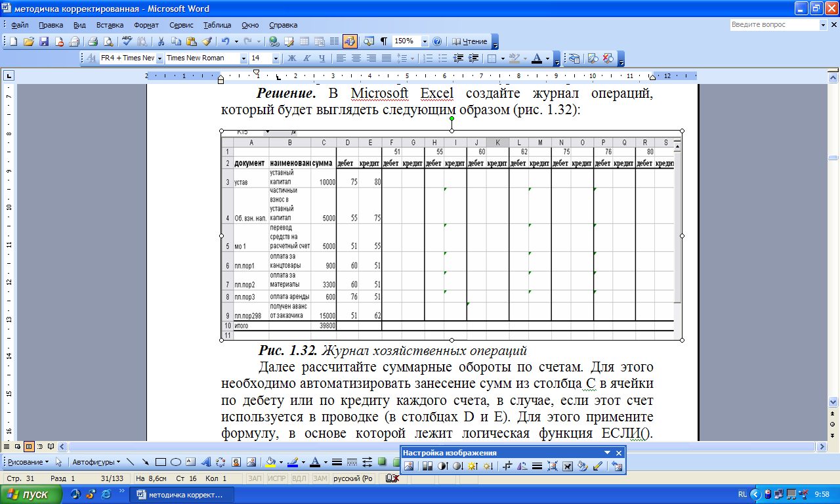Expand the borders dropdown arrow
This screenshot has height=504, width=840.
(x=503, y=58)
